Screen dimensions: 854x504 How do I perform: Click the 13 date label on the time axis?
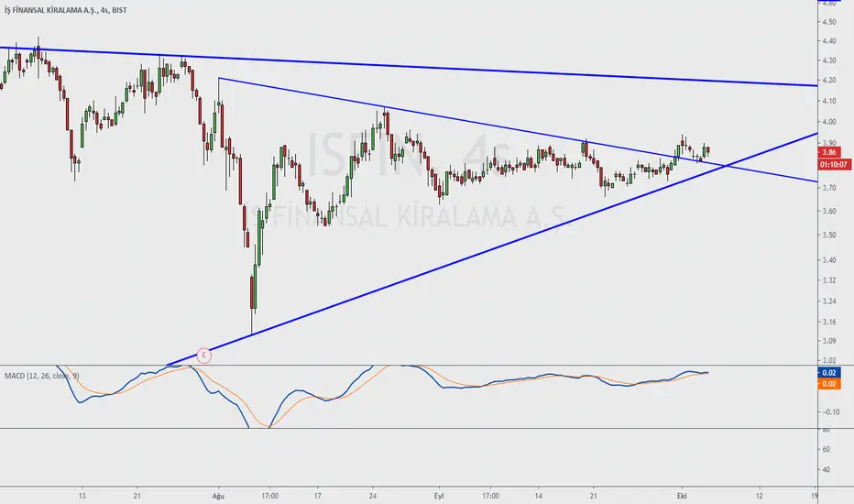(x=82, y=496)
